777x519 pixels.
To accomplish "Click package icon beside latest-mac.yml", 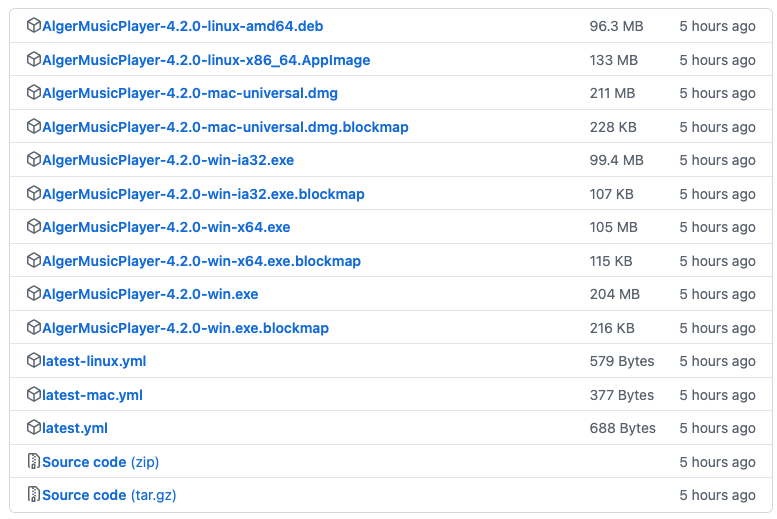I will 33,395.
